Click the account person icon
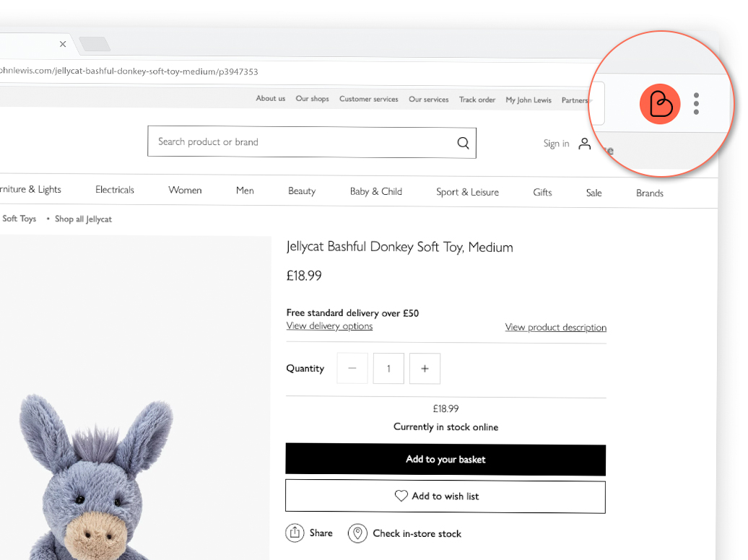Screen dimensions: 748x560 (584, 144)
